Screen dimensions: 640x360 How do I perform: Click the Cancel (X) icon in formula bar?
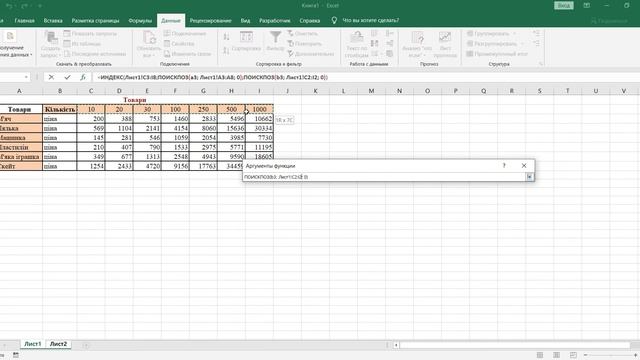[x=51, y=77]
